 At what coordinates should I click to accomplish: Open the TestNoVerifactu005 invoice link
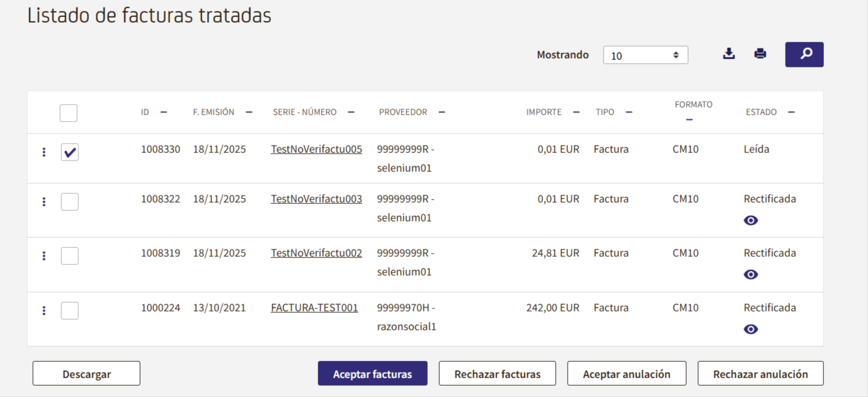(x=316, y=150)
